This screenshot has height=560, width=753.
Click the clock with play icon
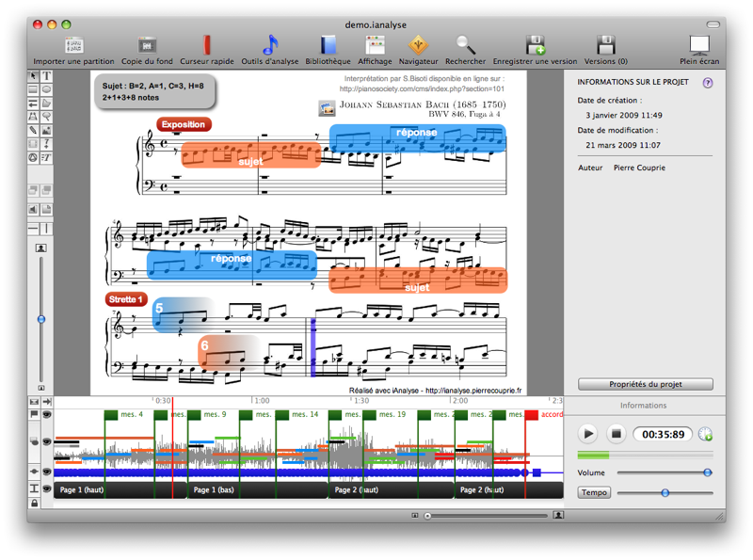(705, 434)
